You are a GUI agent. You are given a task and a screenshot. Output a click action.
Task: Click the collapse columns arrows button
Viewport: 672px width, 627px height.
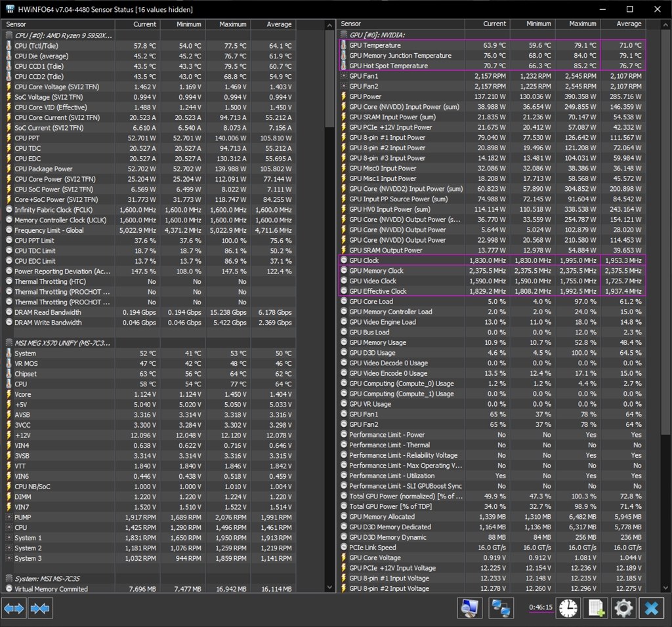click(x=40, y=608)
